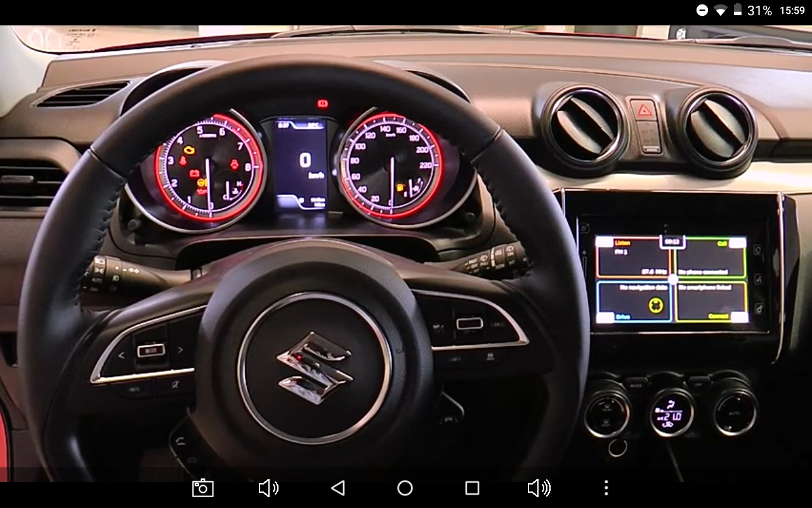Viewport: 812px width, 508px height.
Task: Tap the Suzuki logo on steering wheel
Action: coord(315,367)
